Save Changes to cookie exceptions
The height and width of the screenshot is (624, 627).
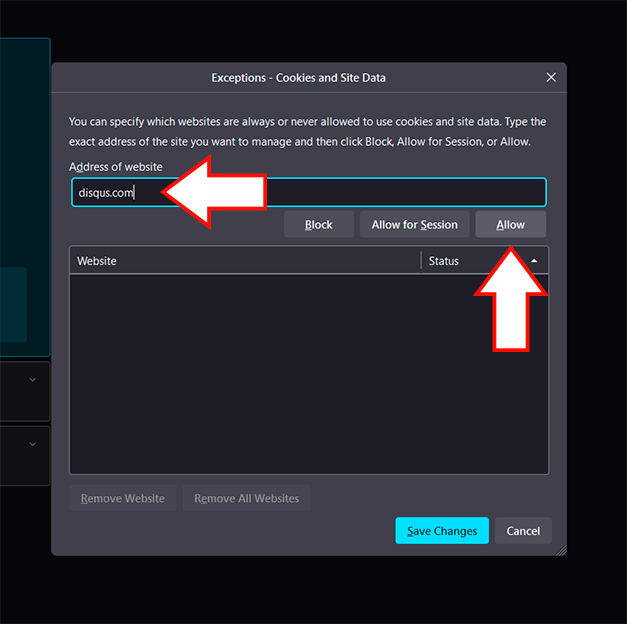pyautogui.click(x=442, y=531)
